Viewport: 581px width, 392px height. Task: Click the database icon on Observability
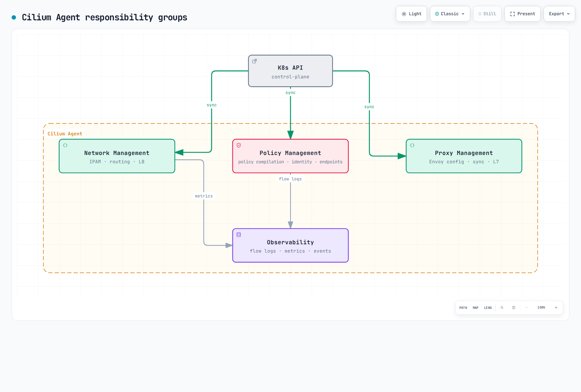239,234
